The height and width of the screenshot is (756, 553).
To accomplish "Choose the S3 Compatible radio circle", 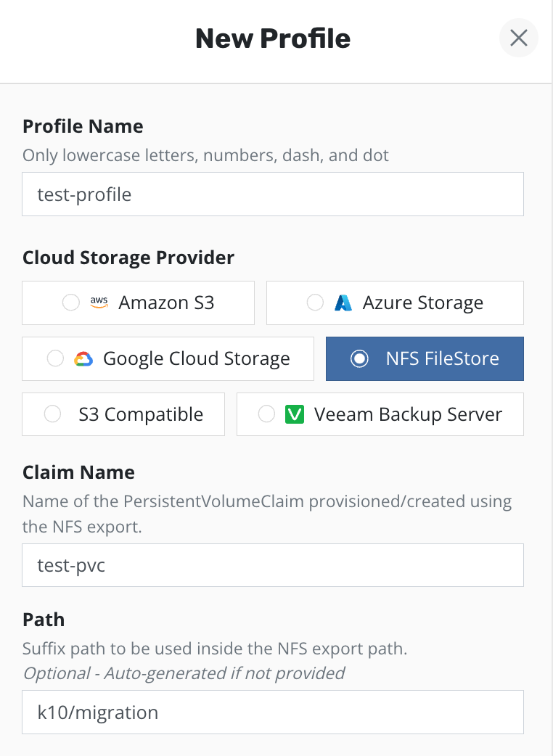I will coord(52,414).
